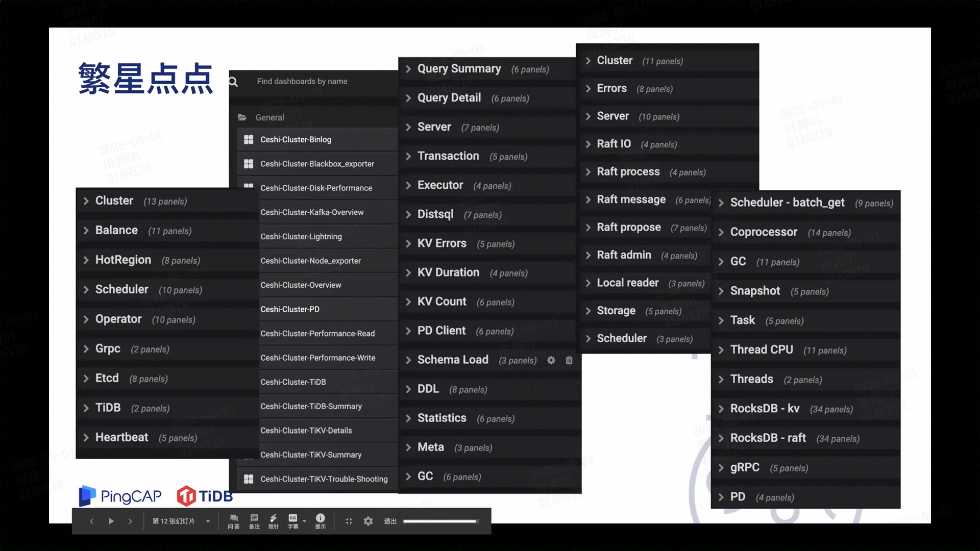
Task: Click the trash icon beside Schema Load
Action: pos(569,360)
